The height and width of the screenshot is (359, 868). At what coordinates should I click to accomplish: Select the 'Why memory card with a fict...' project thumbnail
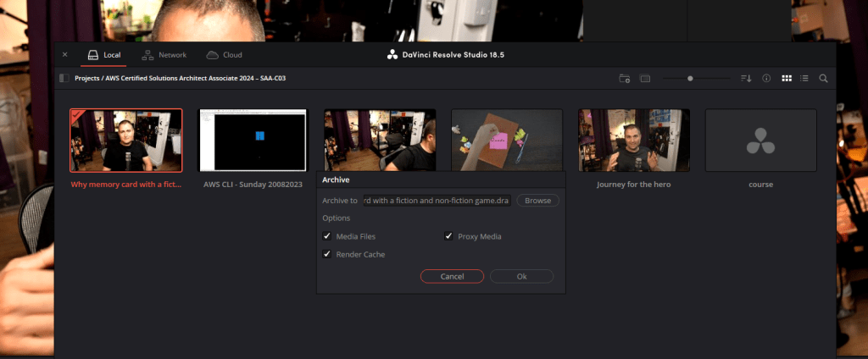[x=125, y=141]
